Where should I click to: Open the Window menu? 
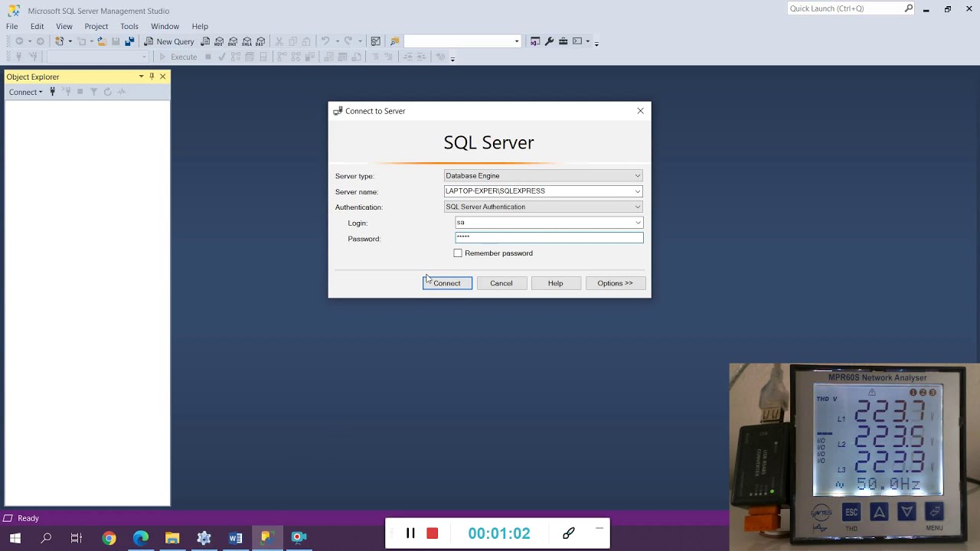(165, 26)
